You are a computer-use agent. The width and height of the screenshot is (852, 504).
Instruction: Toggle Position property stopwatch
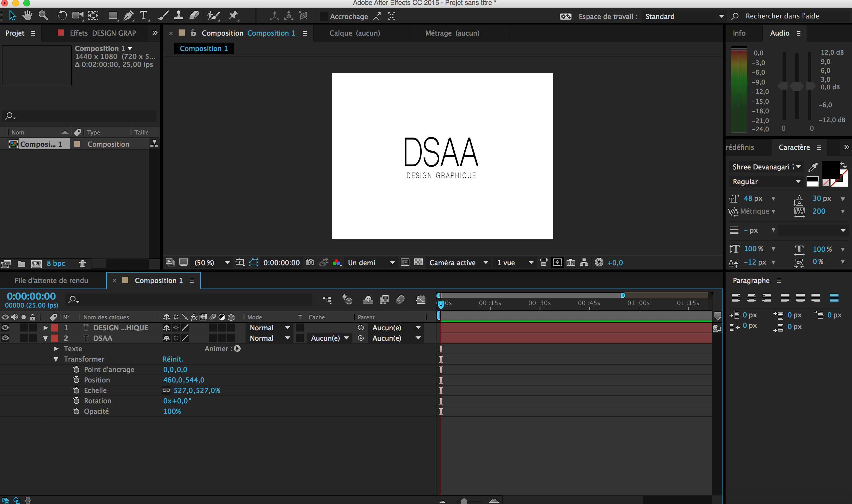click(76, 380)
